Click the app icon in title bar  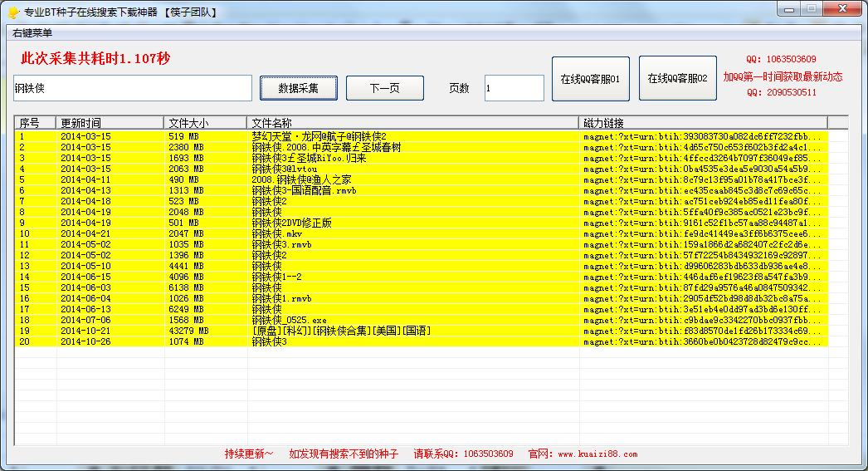point(13,12)
